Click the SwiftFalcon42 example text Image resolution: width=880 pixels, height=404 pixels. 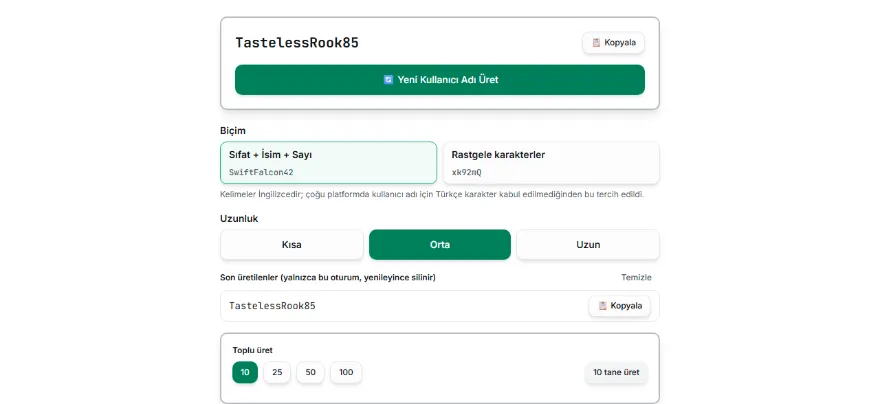[x=261, y=172]
